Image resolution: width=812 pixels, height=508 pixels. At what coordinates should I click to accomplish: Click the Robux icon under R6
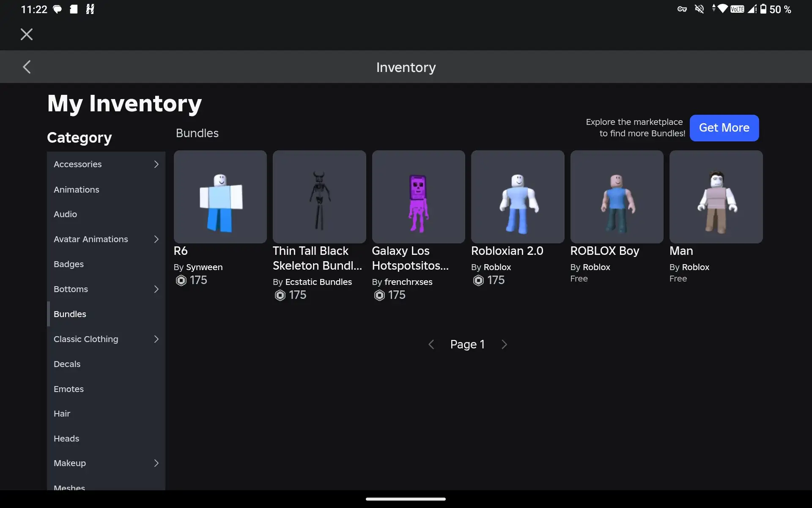click(x=181, y=280)
